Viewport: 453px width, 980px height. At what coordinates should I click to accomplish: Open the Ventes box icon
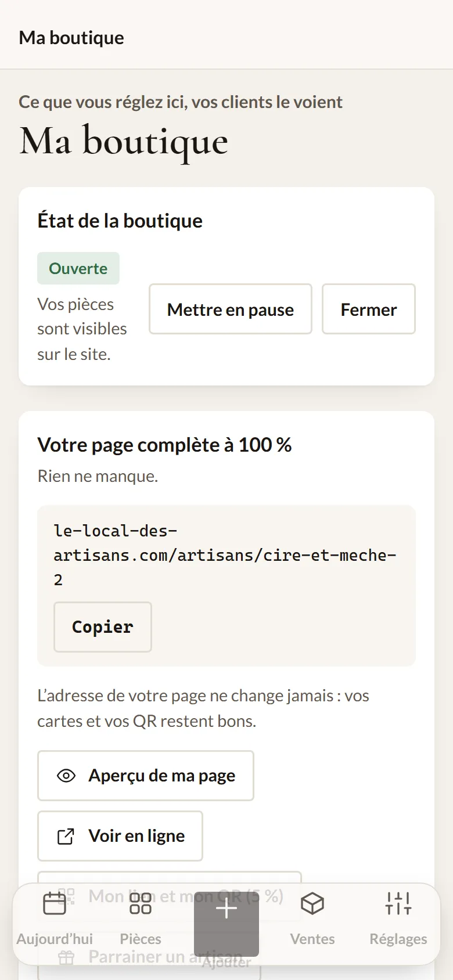(x=312, y=903)
